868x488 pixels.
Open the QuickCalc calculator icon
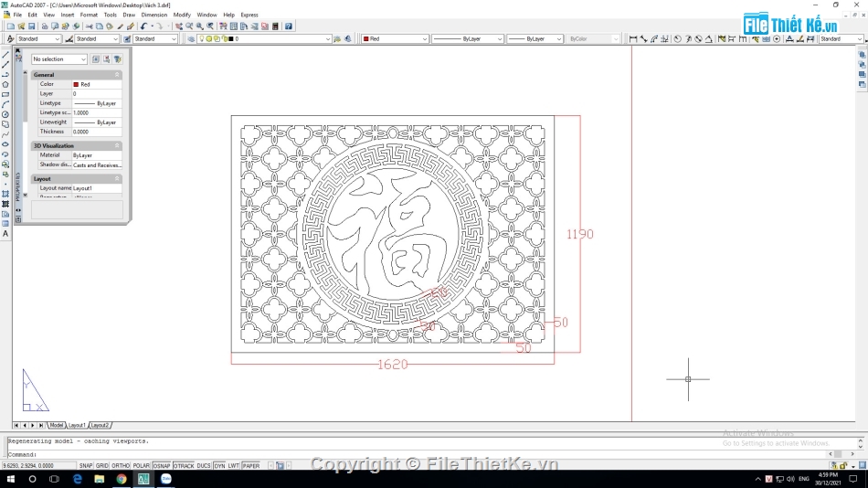point(275,26)
